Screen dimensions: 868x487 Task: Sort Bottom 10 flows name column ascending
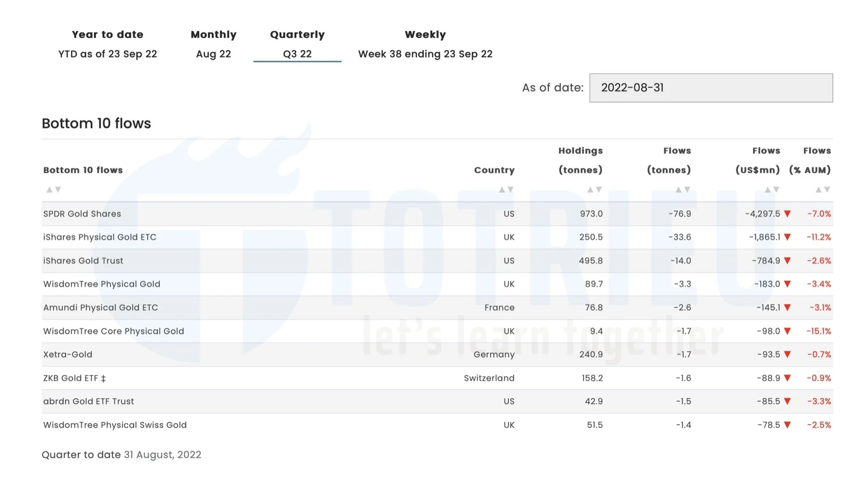tap(50, 190)
